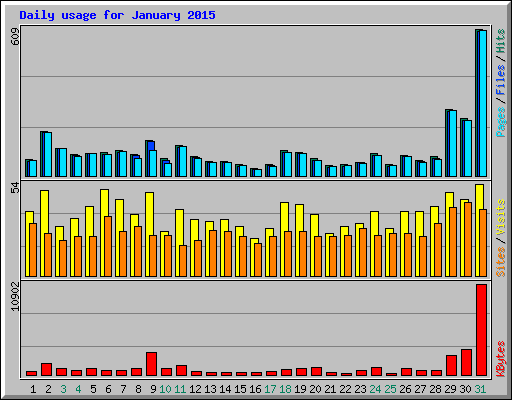Click day 19 on the x-axis

300,389
